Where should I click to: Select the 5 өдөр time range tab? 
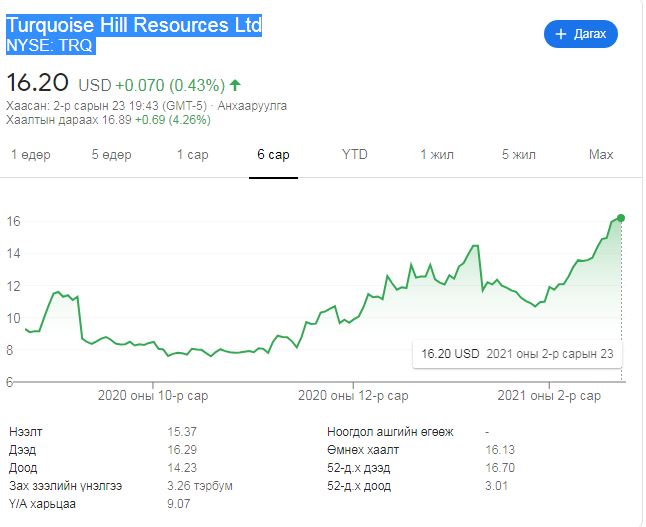(x=112, y=155)
